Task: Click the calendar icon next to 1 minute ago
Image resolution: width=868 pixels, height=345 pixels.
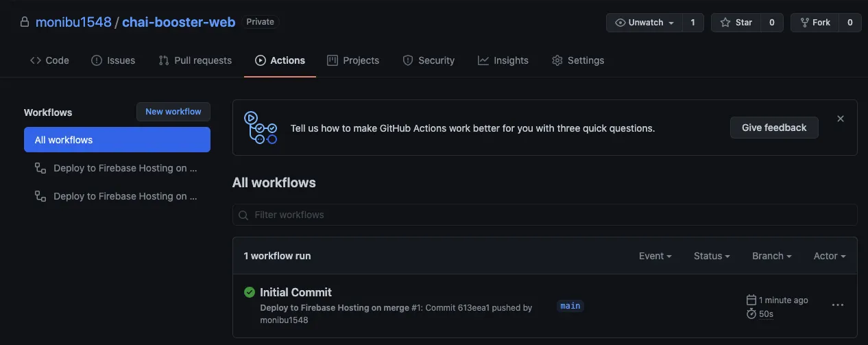Action: coord(751,300)
